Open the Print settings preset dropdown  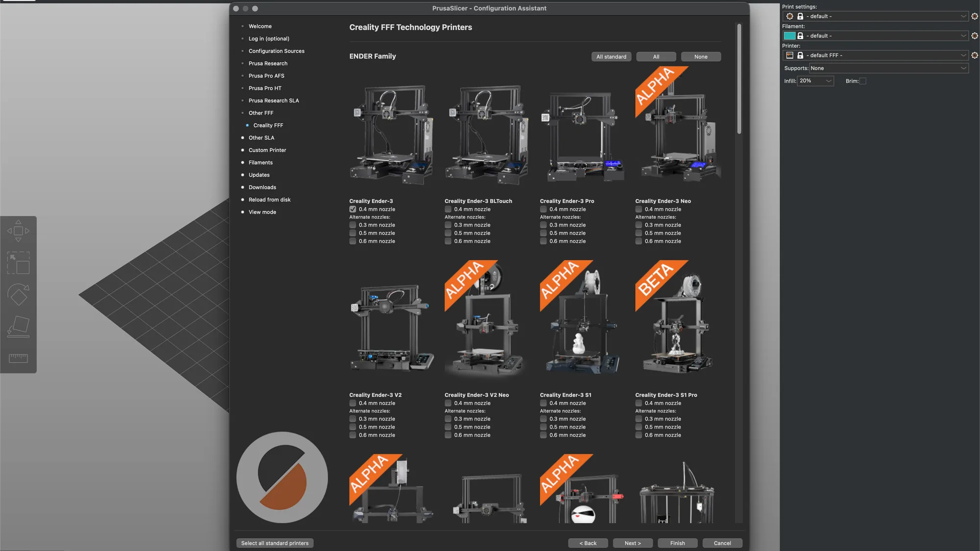coord(875,16)
